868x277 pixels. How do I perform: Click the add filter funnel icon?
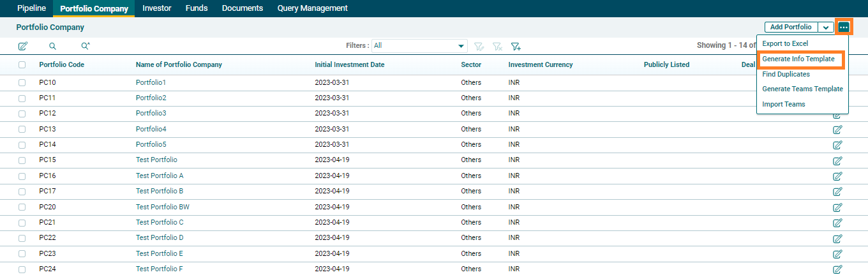point(516,46)
